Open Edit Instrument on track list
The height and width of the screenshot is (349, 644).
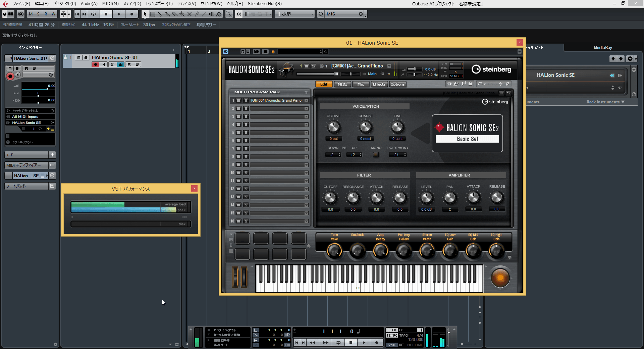tap(120, 64)
